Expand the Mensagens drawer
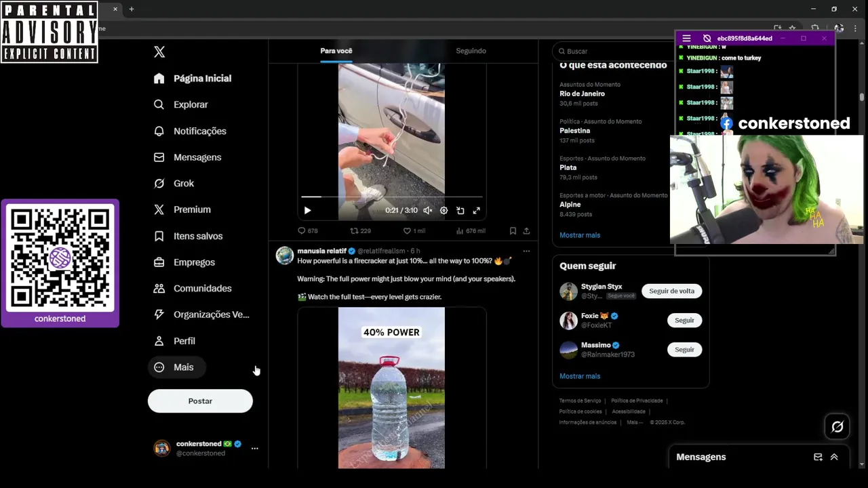 [834, 457]
